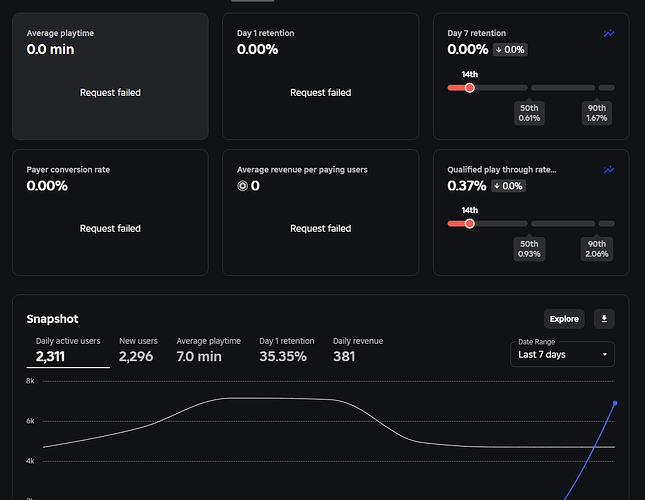Click the Robux icon in revenue card

[x=243, y=186]
